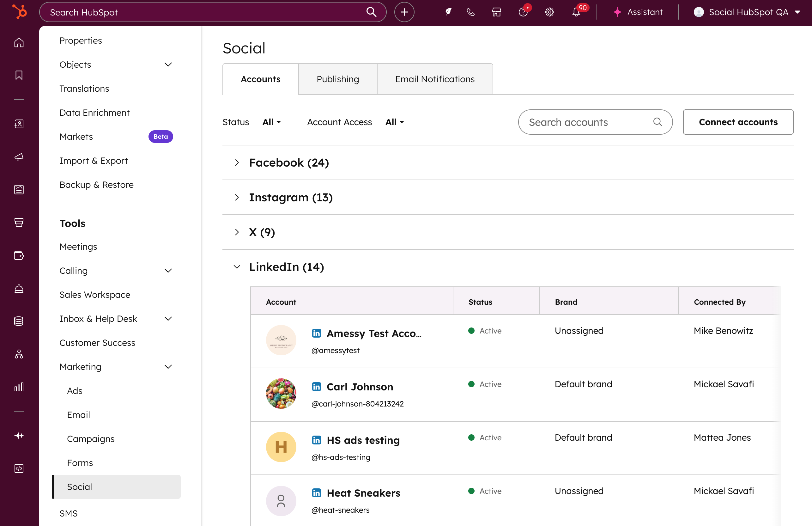Open the Status filter dropdown set to All
This screenshot has height=526, width=812.
pos(271,122)
